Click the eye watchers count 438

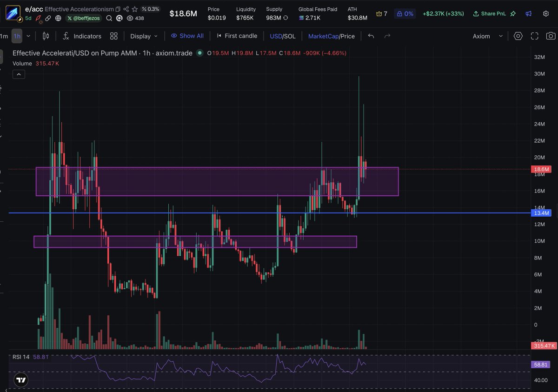135,18
